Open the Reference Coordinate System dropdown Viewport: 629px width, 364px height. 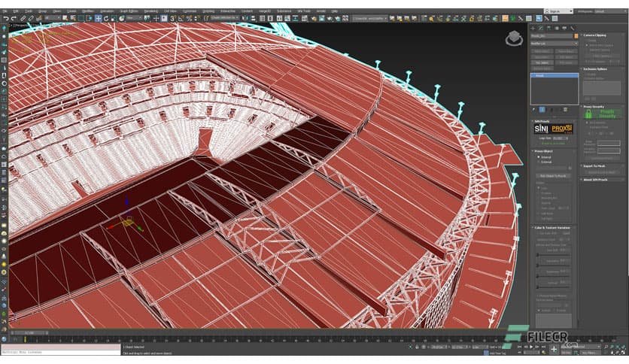tap(135, 19)
